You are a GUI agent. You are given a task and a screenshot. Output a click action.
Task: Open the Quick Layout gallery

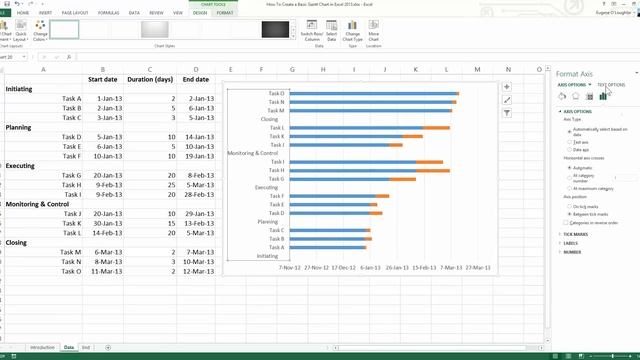[x=20, y=31]
